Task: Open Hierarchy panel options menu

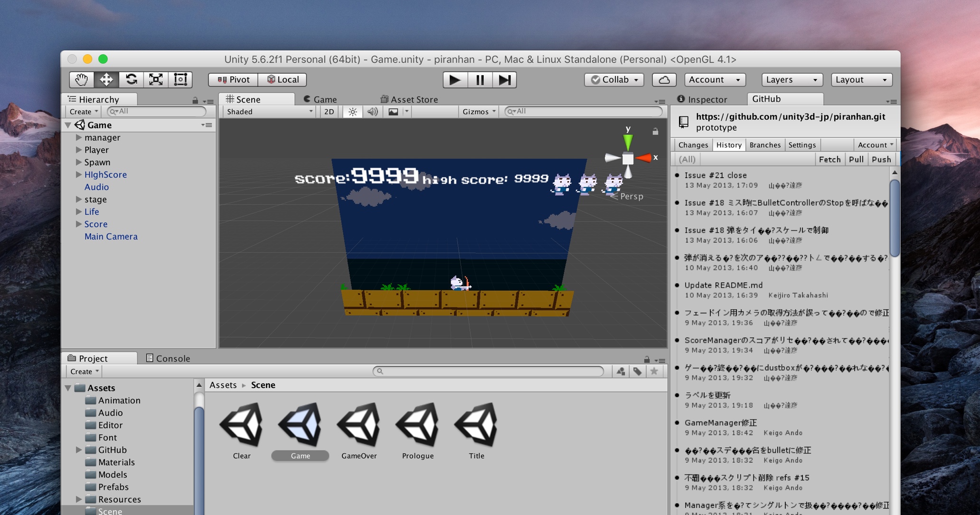Action: point(208,101)
